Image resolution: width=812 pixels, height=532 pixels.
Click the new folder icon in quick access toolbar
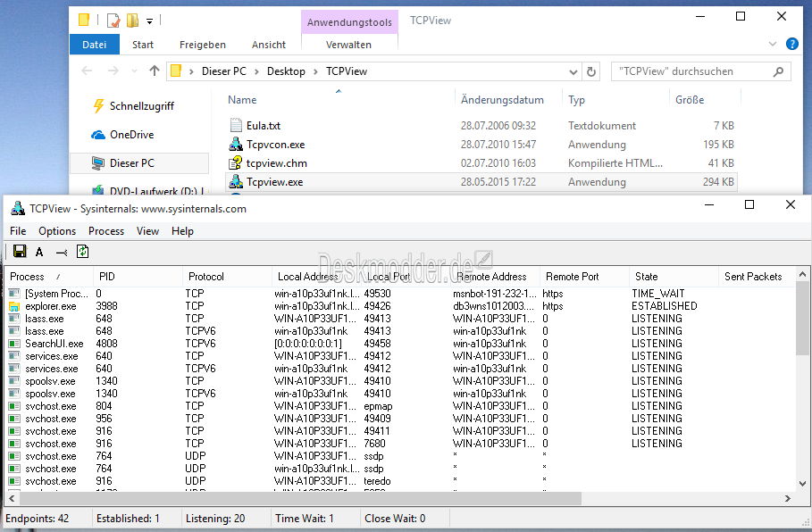[132, 21]
